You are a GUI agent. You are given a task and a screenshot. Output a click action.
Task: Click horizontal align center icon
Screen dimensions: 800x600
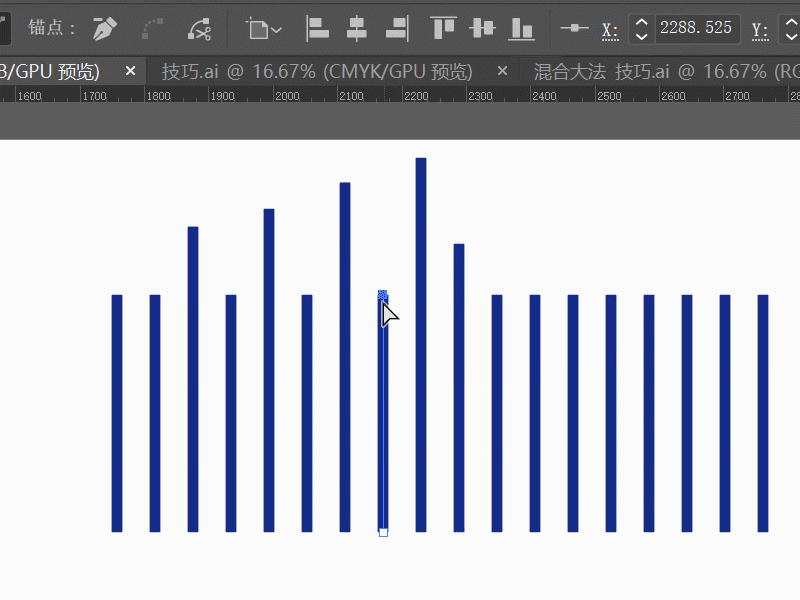click(357, 29)
